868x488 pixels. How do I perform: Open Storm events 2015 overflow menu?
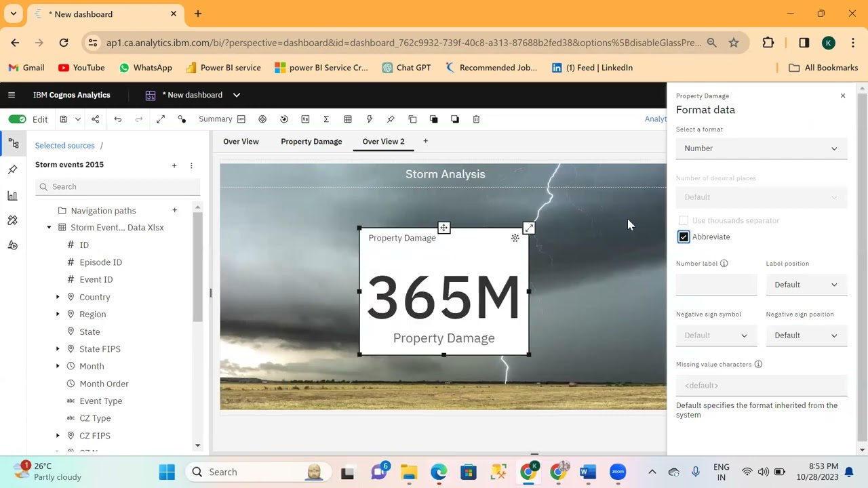191,165
